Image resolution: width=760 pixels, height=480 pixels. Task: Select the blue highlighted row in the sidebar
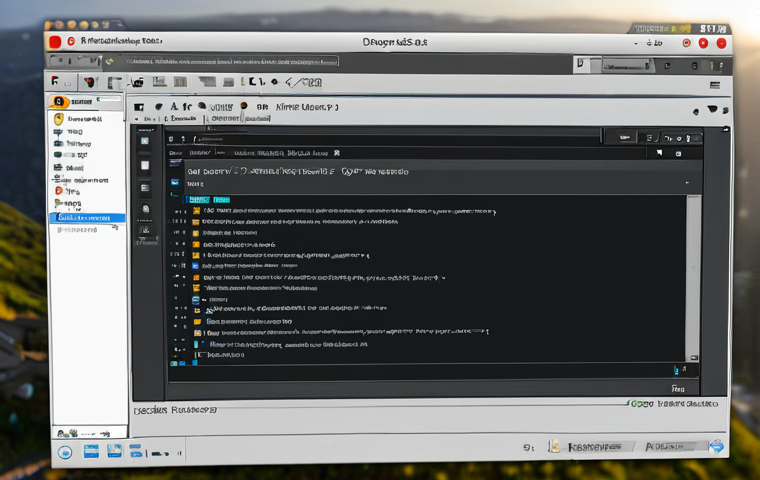(87, 218)
